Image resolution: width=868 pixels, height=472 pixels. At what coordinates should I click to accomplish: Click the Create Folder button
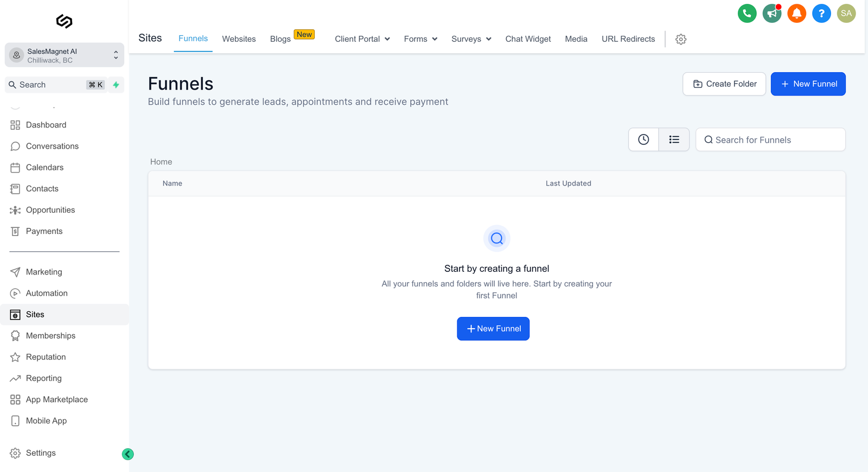click(x=724, y=84)
